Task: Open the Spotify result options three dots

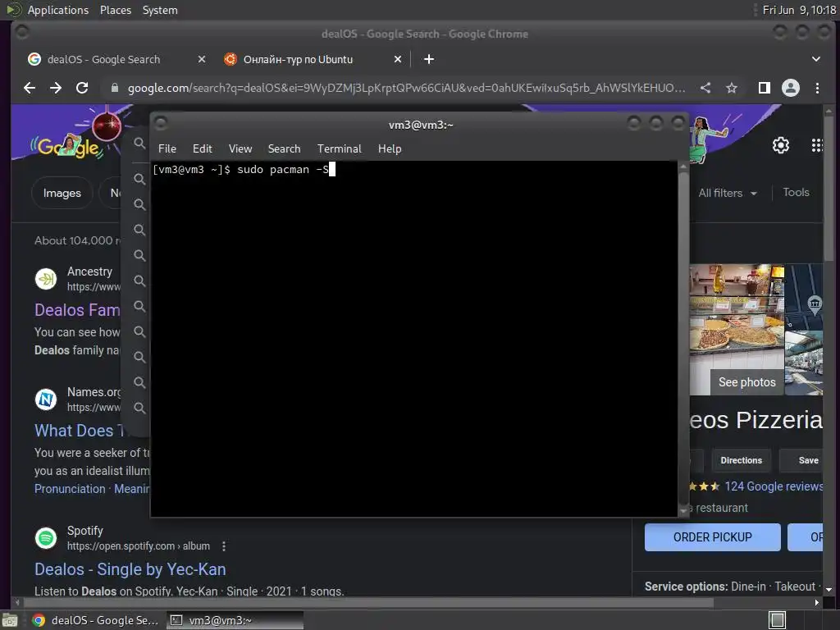Action: click(x=224, y=546)
